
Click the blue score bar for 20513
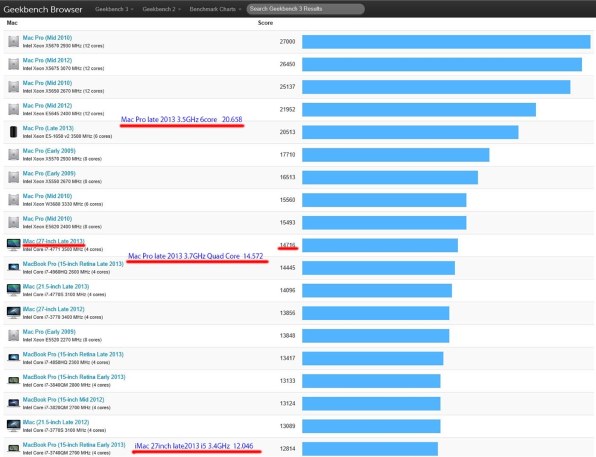pyautogui.click(x=410, y=132)
